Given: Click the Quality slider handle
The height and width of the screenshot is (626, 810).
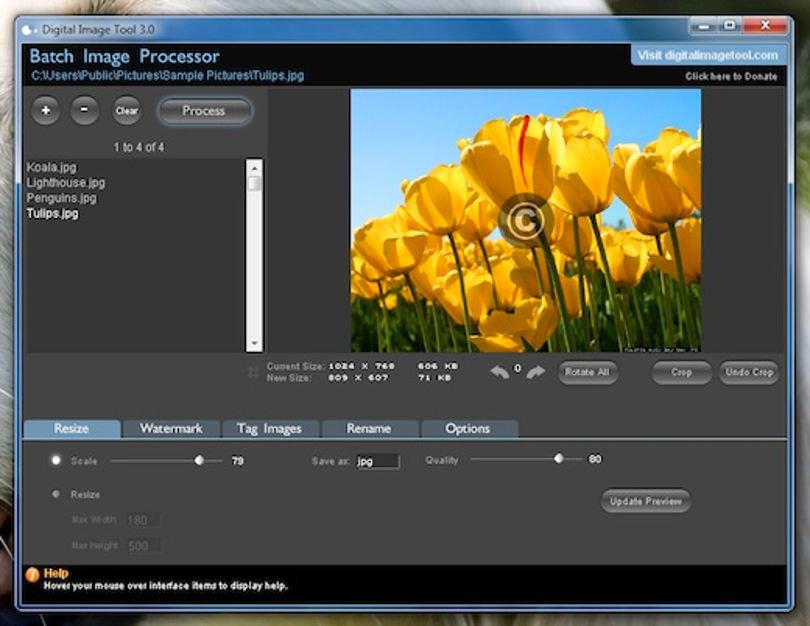Looking at the screenshot, I should (558, 459).
